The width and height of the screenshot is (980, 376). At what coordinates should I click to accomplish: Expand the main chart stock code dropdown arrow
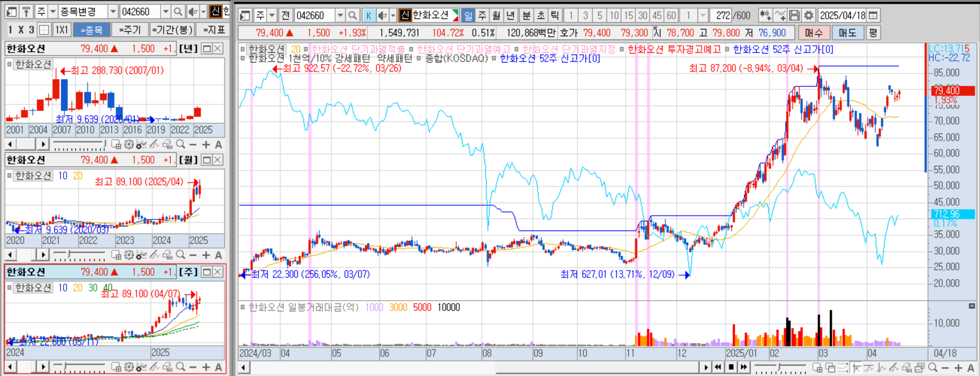pos(340,16)
